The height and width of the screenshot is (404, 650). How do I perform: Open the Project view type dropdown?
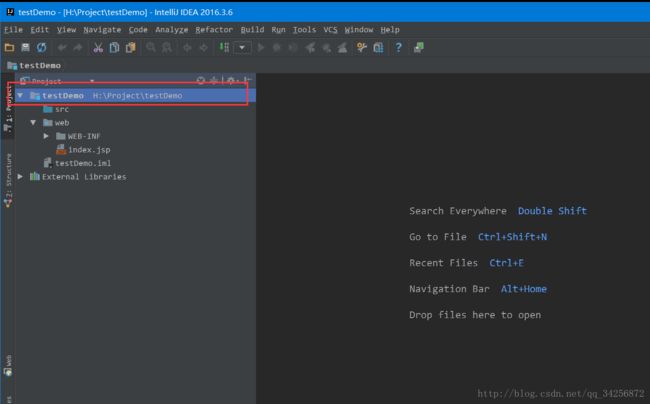92,81
